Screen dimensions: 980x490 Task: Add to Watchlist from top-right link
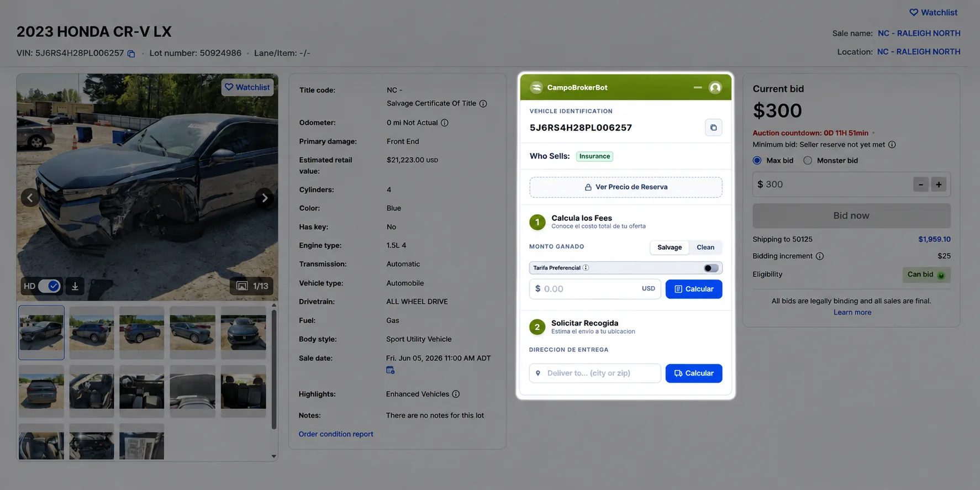click(x=933, y=12)
